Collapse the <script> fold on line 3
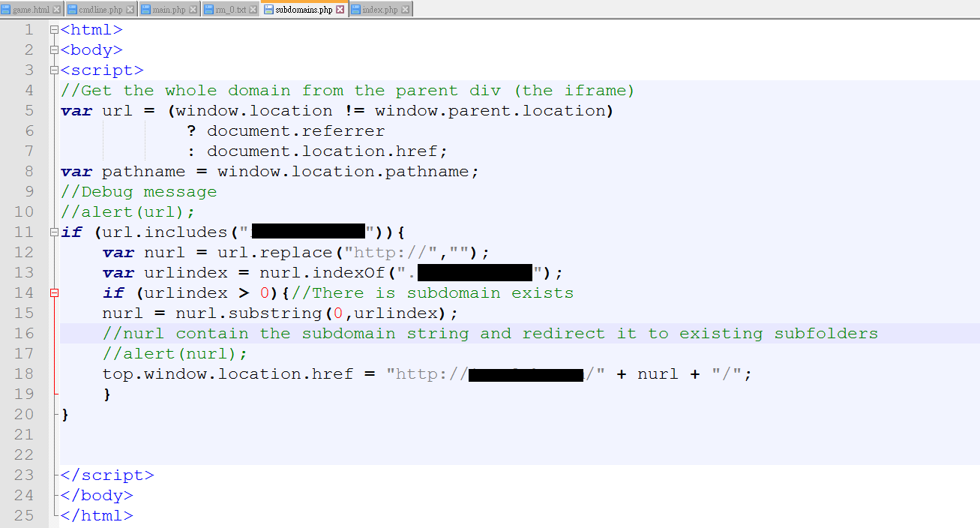The width and height of the screenshot is (980, 528). click(54, 70)
